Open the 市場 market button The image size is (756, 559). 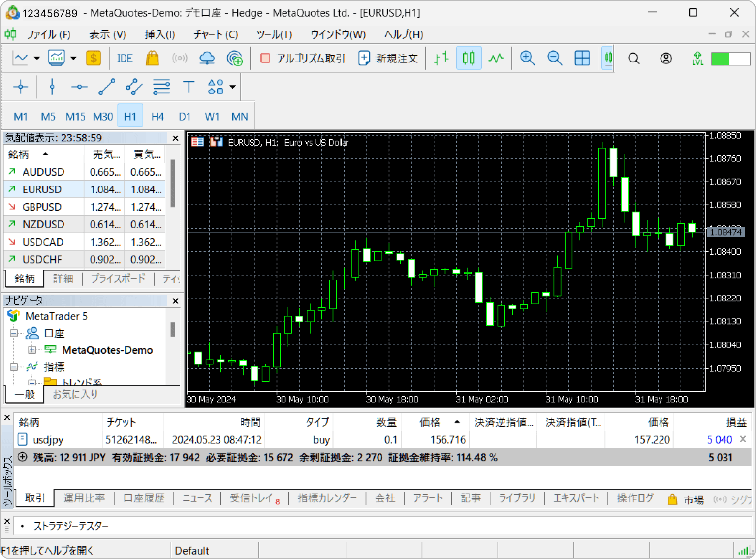687,499
